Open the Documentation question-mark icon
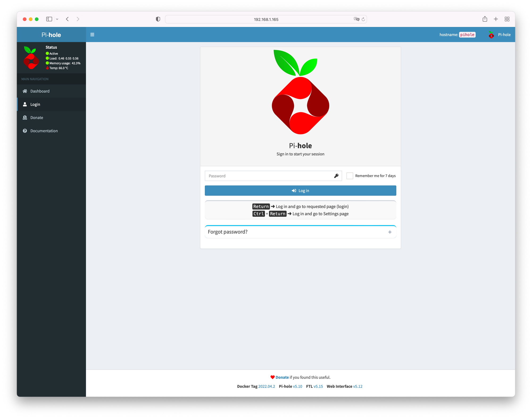The width and height of the screenshot is (532, 419). coord(25,131)
